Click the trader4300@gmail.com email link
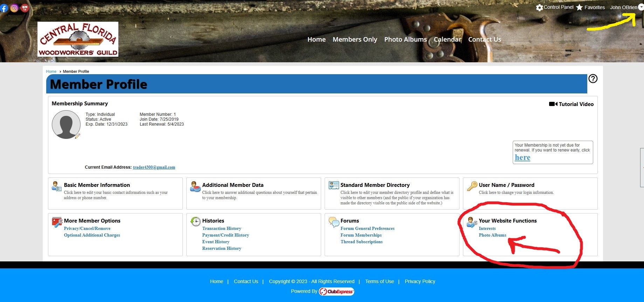 click(154, 167)
